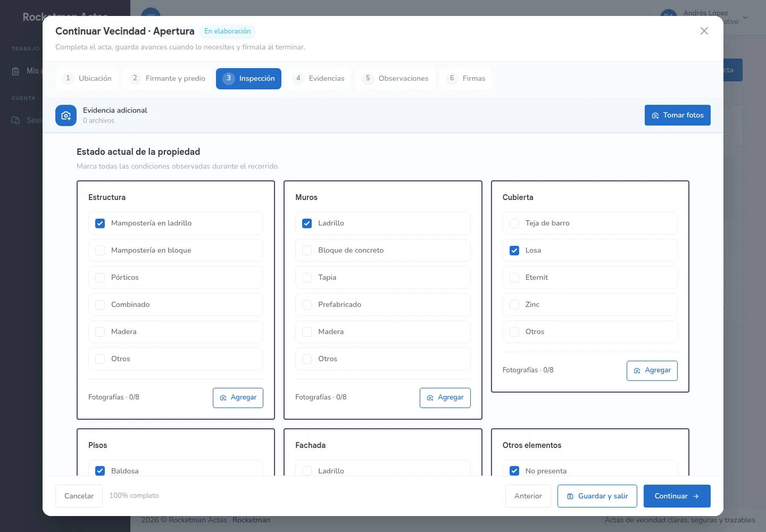766x532 pixels.
Task: Close the Continuar Vecindad dialog
Action: click(704, 31)
